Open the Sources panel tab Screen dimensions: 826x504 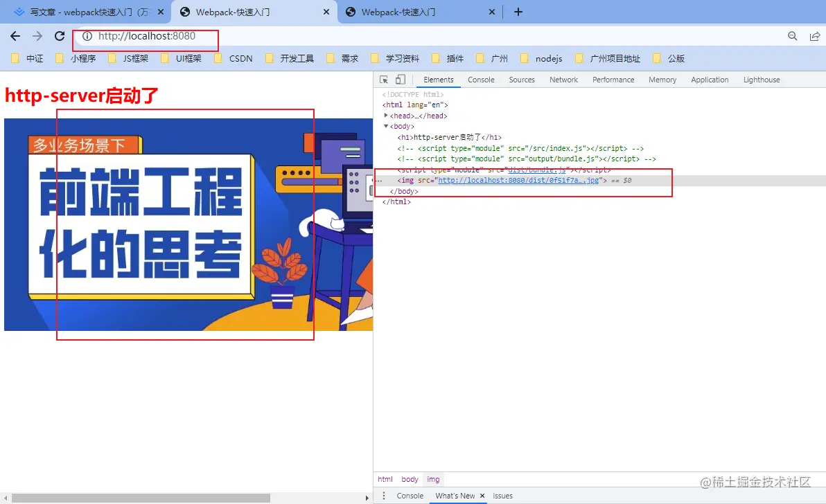[x=522, y=80]
